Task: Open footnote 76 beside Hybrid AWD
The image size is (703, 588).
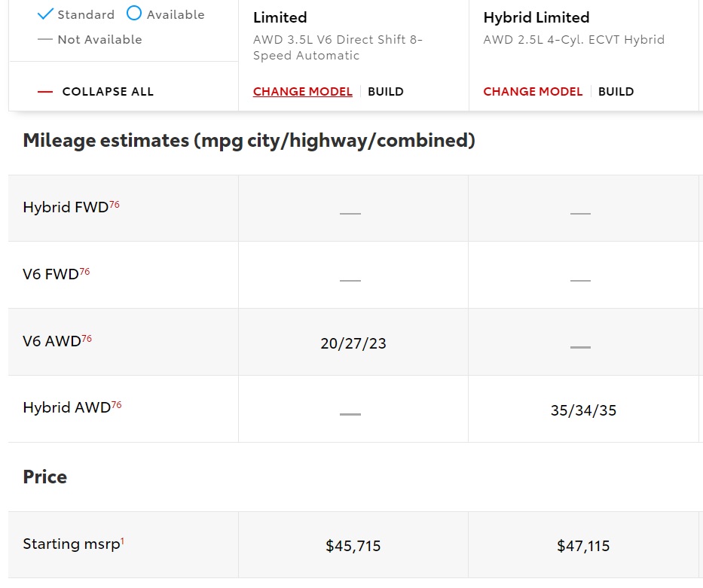Action: coord(116,405)
